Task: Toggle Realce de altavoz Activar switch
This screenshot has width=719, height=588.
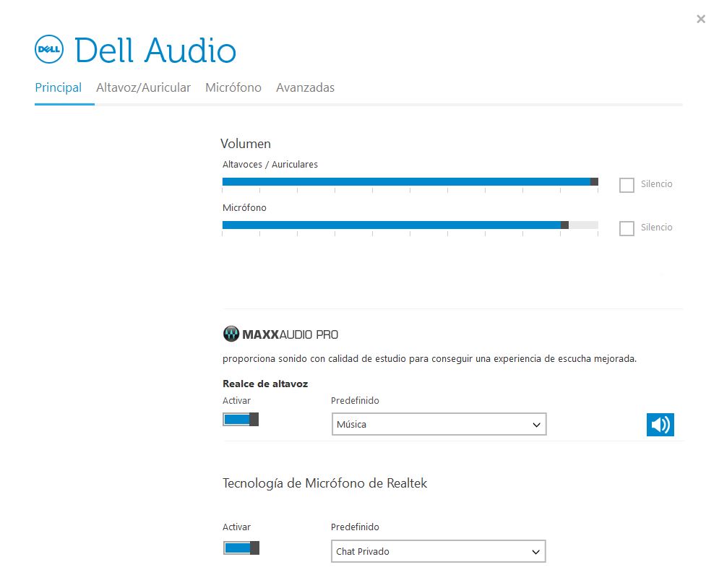Action: click(241, 420)
